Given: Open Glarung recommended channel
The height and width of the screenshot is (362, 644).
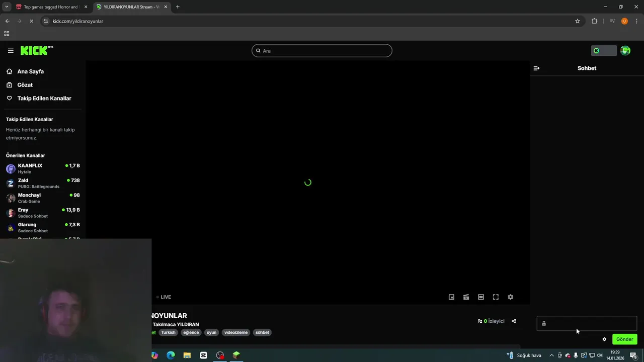Looking at the screenshot, I should tap(43, 227).
